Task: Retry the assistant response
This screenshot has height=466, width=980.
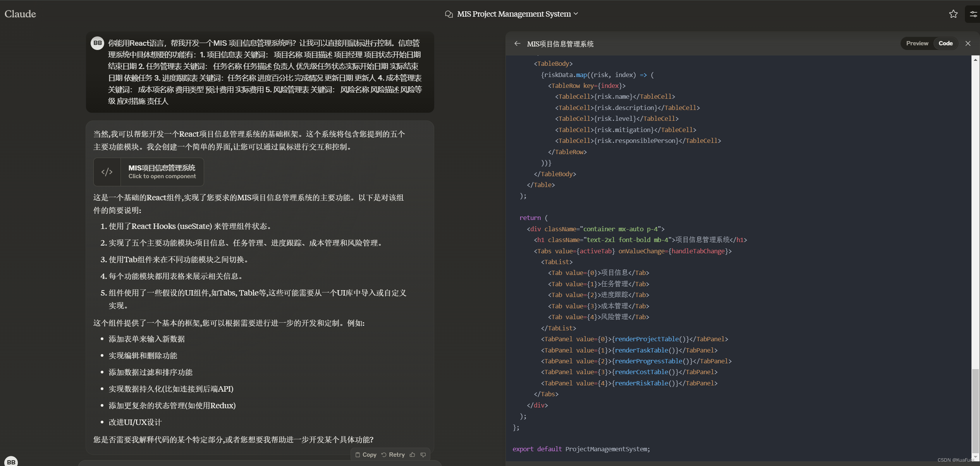Action: tap(393, 455)
